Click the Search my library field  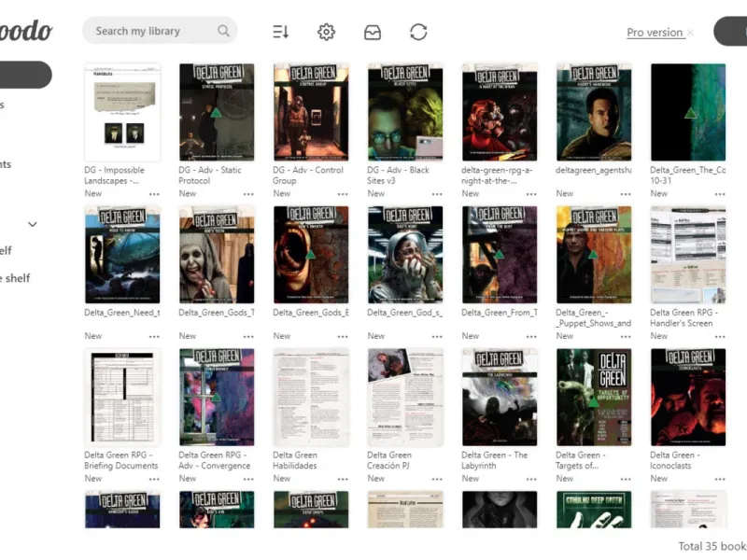160,31
